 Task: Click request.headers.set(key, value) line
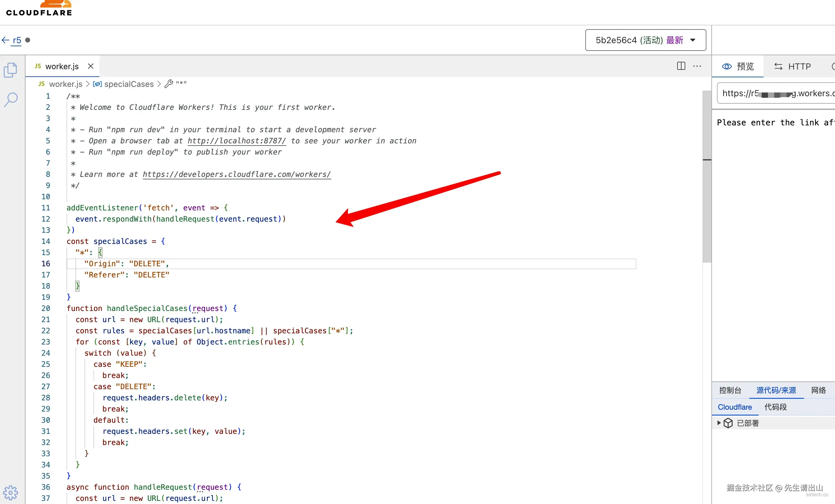point(174,431)
